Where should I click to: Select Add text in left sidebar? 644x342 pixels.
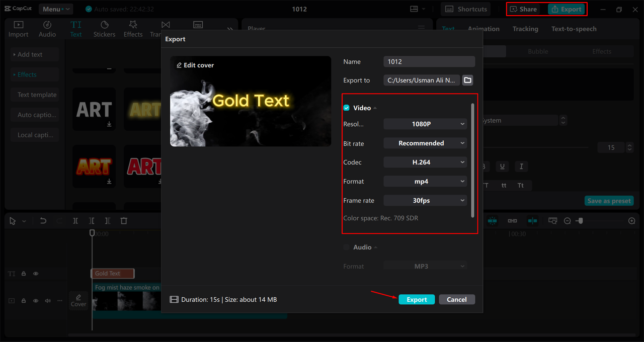[x=35, y=54]
